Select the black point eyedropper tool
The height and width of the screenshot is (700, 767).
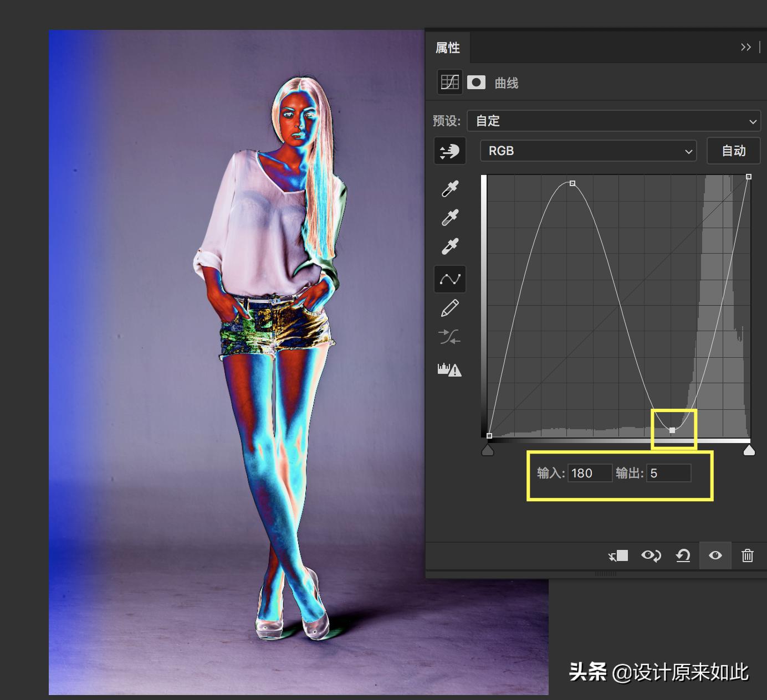449,188
